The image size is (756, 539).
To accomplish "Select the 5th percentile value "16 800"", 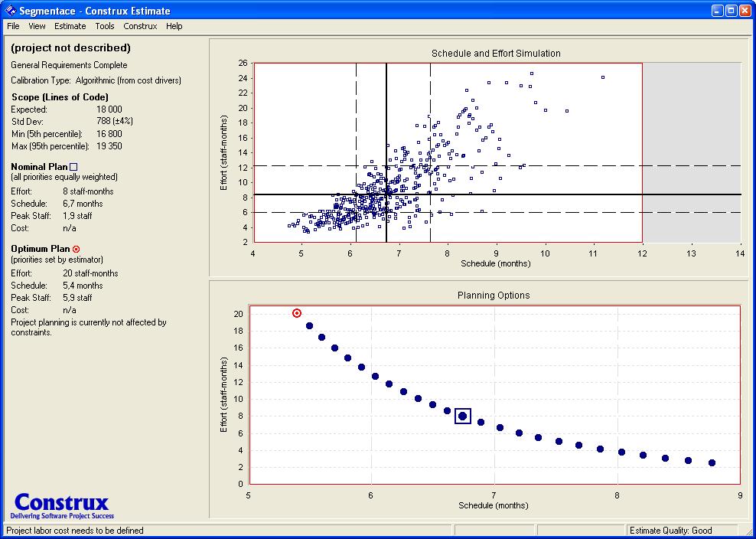I will point(109,134).
